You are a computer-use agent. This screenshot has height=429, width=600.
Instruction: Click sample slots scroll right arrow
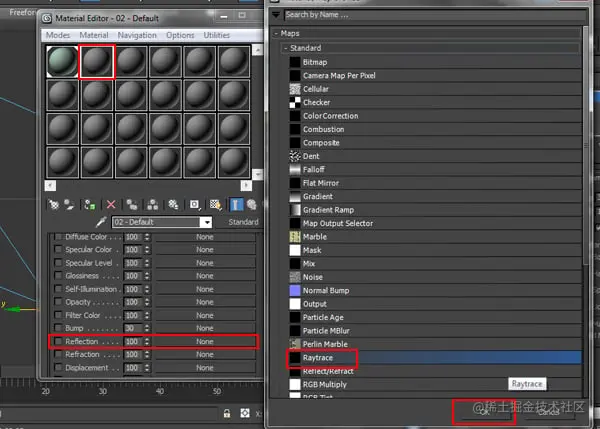point(246,186)
